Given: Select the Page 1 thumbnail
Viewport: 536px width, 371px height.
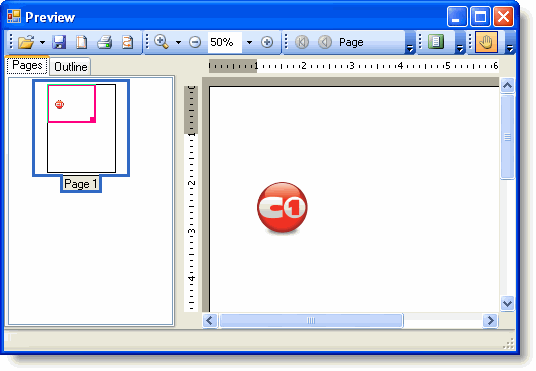Looking at the screenshot, I should pos(81,135).
